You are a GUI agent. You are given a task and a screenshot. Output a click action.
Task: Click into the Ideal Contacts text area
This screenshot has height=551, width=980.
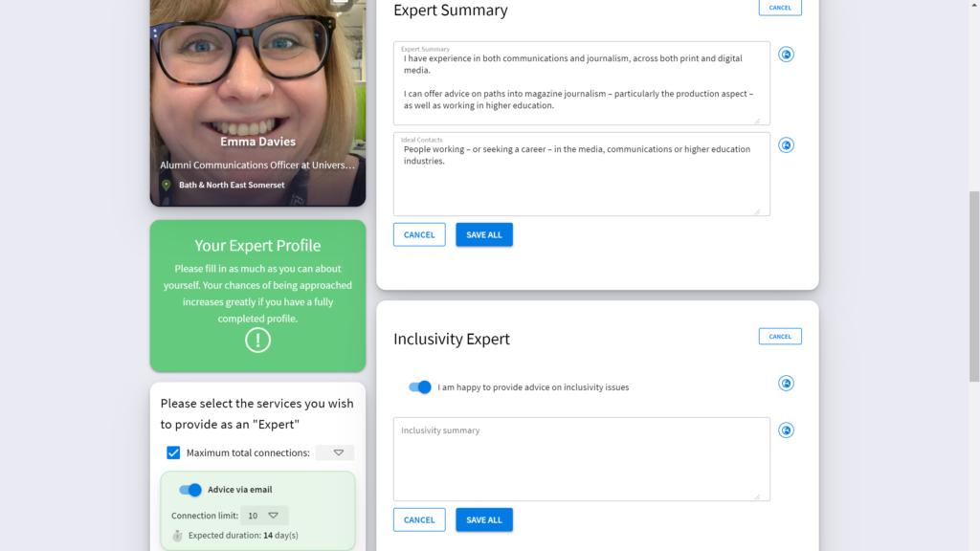click(x=581, y=174)
